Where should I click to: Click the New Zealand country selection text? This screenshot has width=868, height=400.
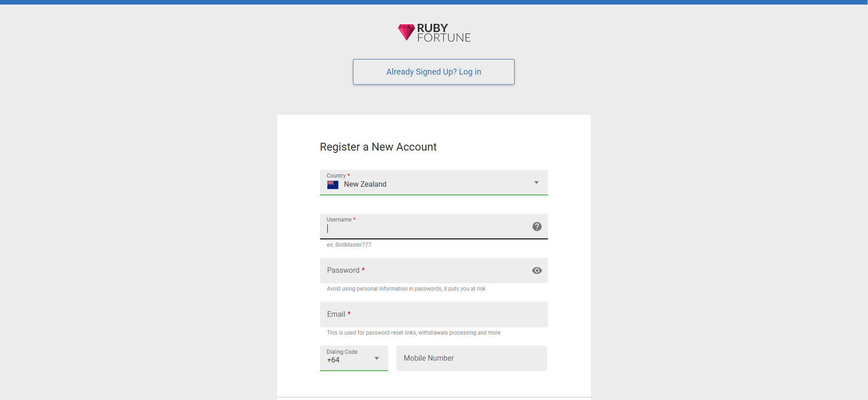[365, 184]
